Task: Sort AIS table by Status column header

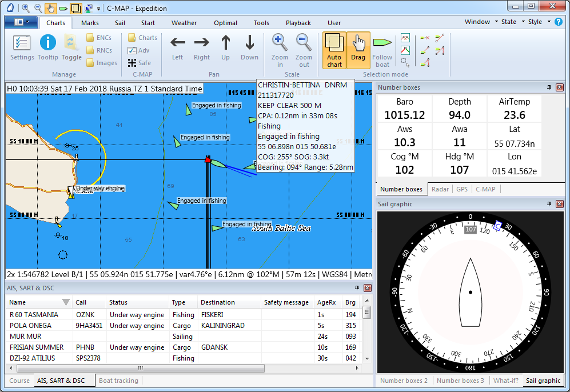Action: (x=137, y=302)
